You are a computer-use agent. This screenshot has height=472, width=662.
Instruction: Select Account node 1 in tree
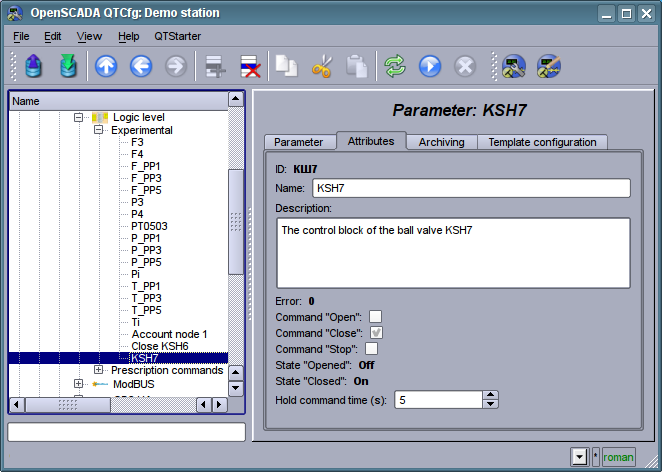[x=169, y=334]
